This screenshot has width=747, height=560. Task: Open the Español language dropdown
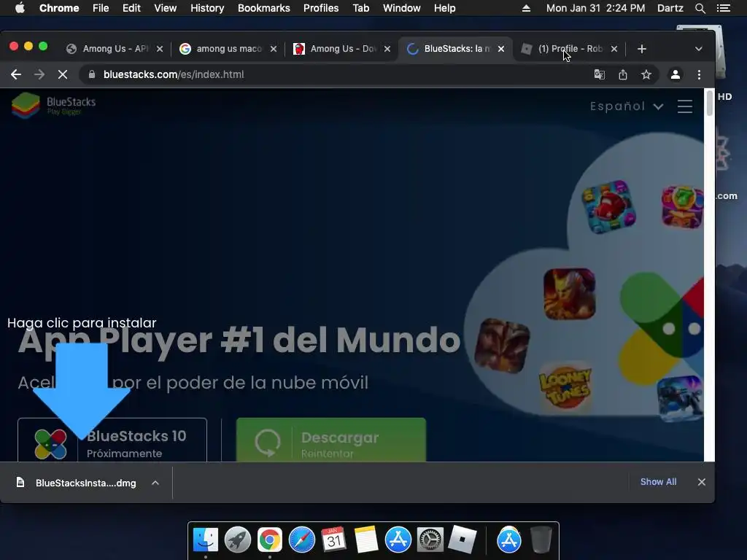pyautogui.click(x=627, y=106)
